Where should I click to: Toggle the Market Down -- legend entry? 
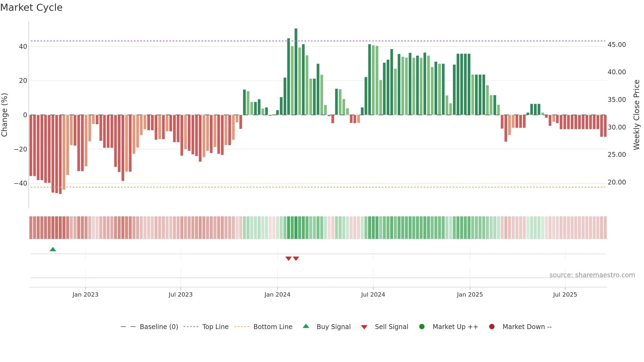coord(520,327)
